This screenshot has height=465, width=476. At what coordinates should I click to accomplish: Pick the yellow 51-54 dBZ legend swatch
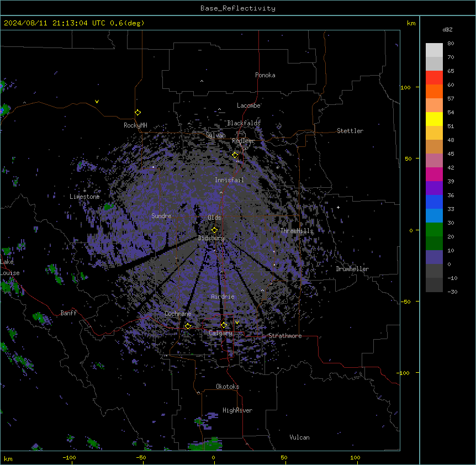[x=434, y=119]
